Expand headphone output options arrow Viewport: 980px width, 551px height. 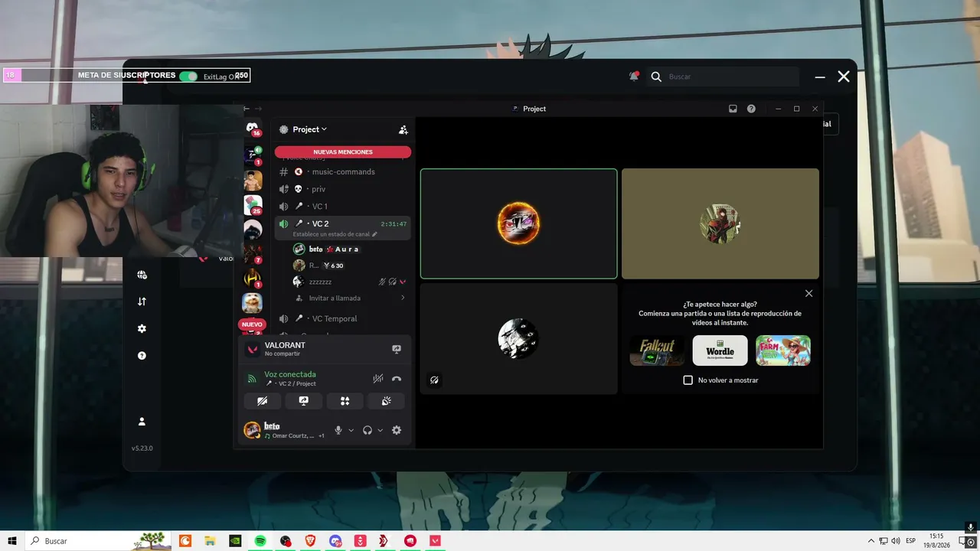(x=380, y=430)
